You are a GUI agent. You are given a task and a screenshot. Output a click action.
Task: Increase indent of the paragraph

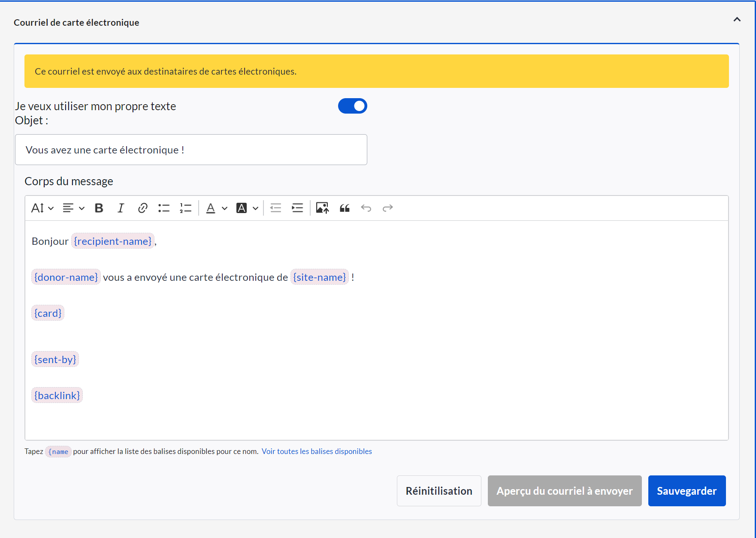297,208
